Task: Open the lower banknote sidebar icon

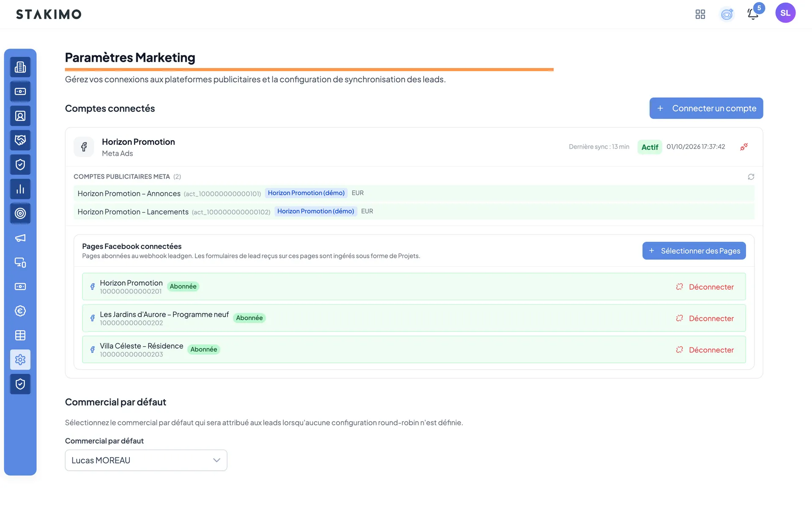Action: point(20,287)
